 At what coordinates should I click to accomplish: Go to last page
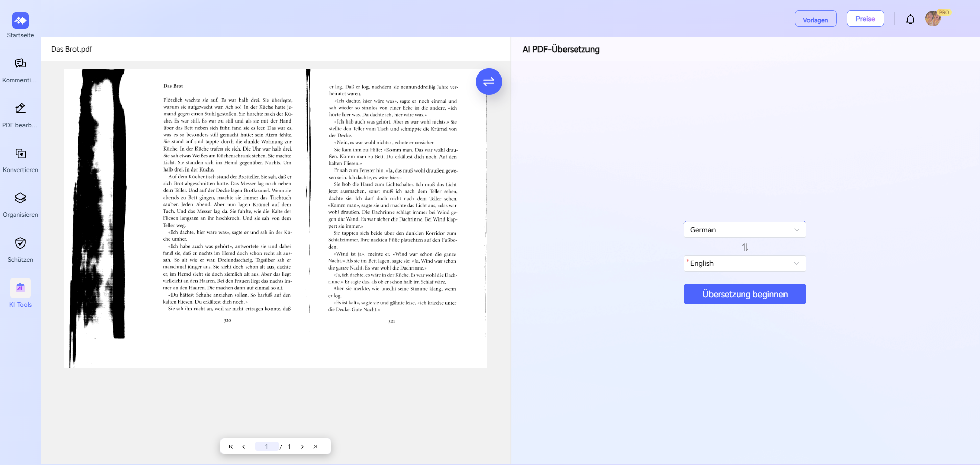tap(315, 447)
